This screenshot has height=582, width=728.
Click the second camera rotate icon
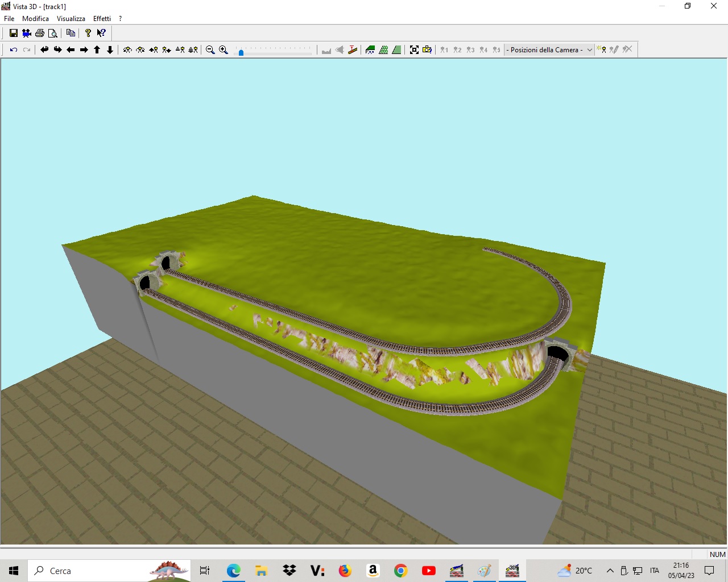click(140, 50)
